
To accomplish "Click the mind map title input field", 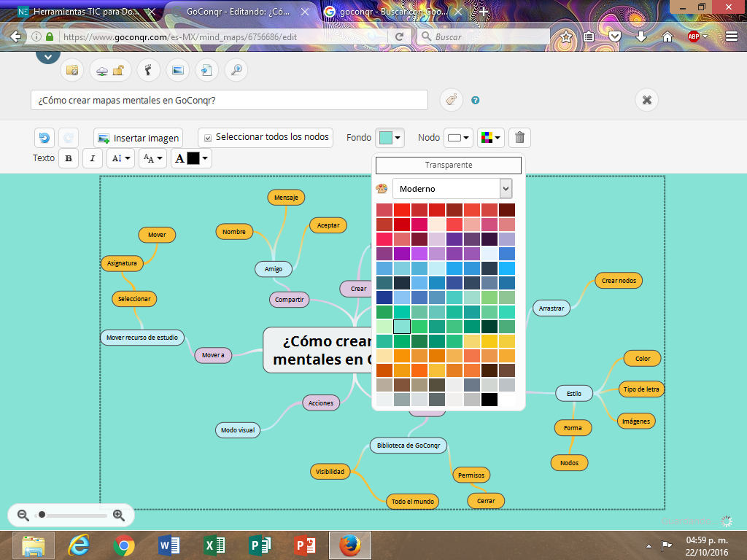I will pos(229,100).
